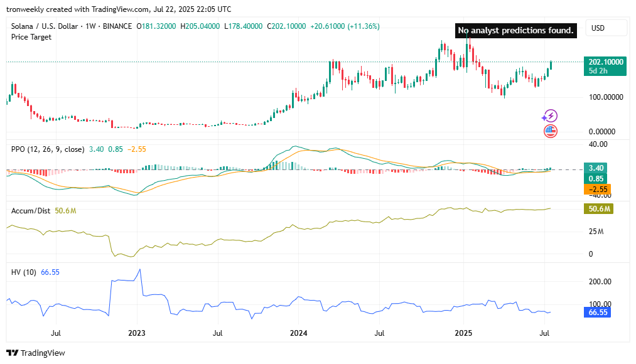
Task: Click the C202.10000 close value
Action: click(x=286, y=26)
